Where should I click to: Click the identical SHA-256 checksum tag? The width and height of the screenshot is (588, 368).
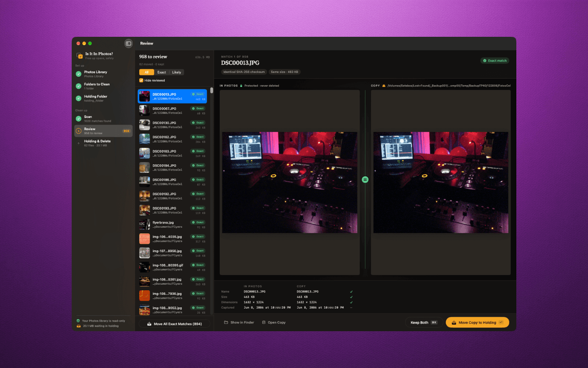[x=244, y=72]
